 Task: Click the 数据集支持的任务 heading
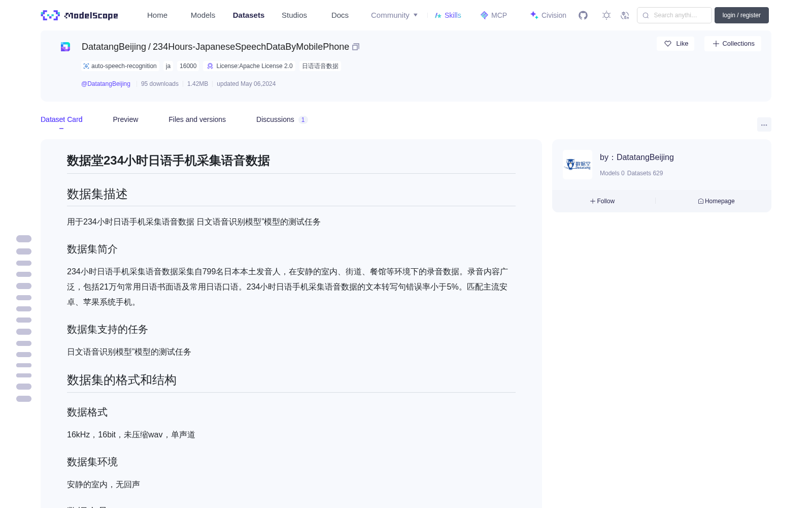click(x=108, y=329)
